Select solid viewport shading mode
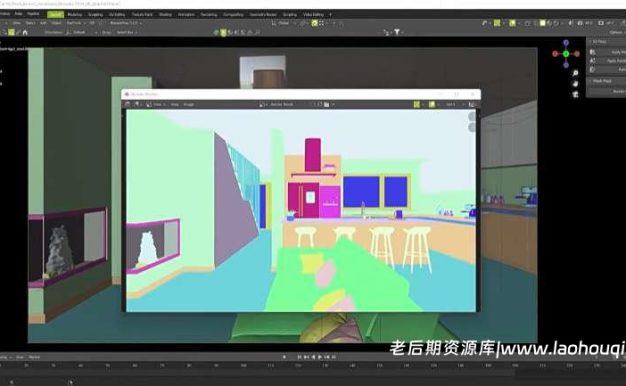 click(543, 23)
